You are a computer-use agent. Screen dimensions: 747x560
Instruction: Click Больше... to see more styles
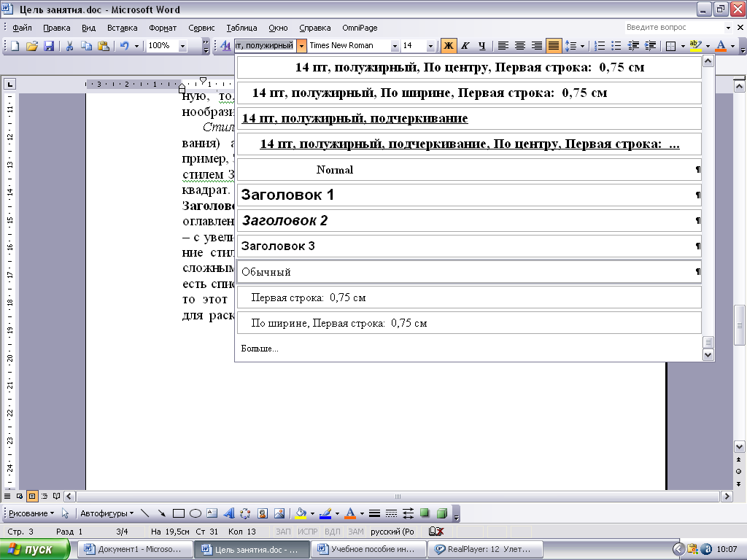[x=260, y=349]
